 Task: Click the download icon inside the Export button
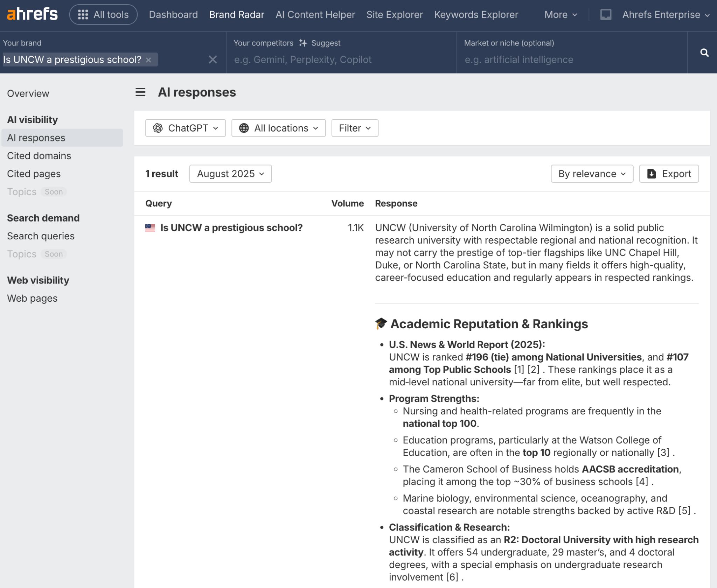click(651, 173)
